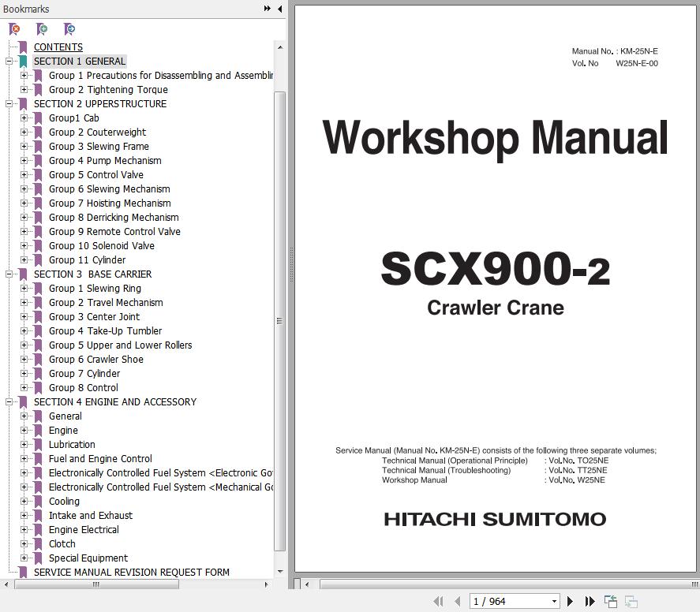
Task: Click the go to bookmark arrow icon
Action: point(69,29)
